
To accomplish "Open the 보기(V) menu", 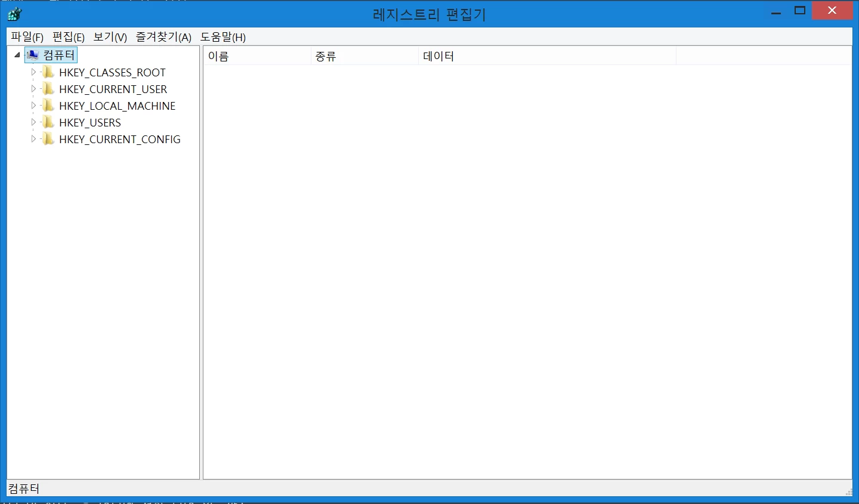I will (x=110, y=37).
